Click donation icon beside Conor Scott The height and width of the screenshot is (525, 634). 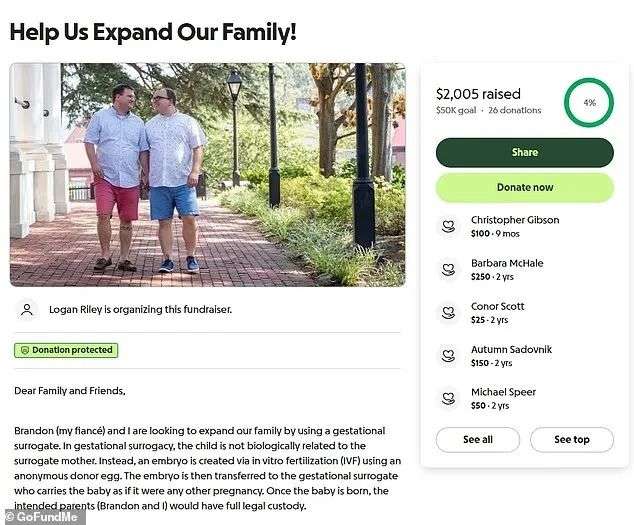(x=449, y=313)
